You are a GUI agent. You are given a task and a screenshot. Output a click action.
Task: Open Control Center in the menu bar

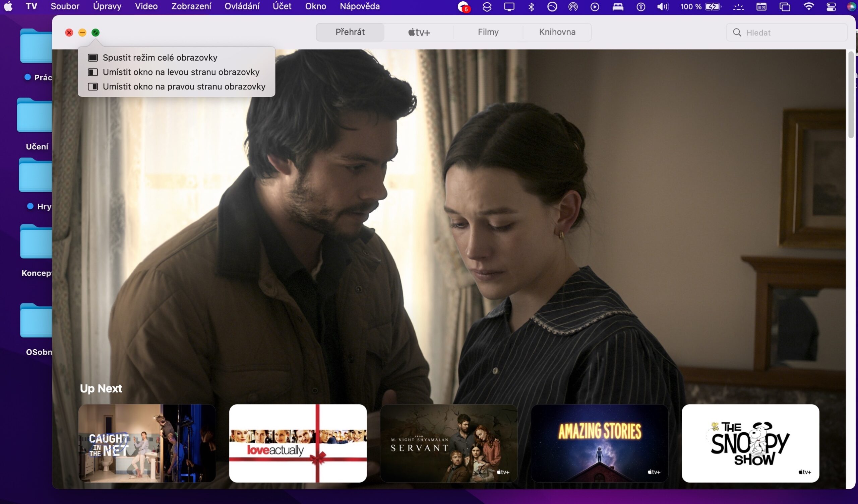pyautogui.click(x=831, y=6)
